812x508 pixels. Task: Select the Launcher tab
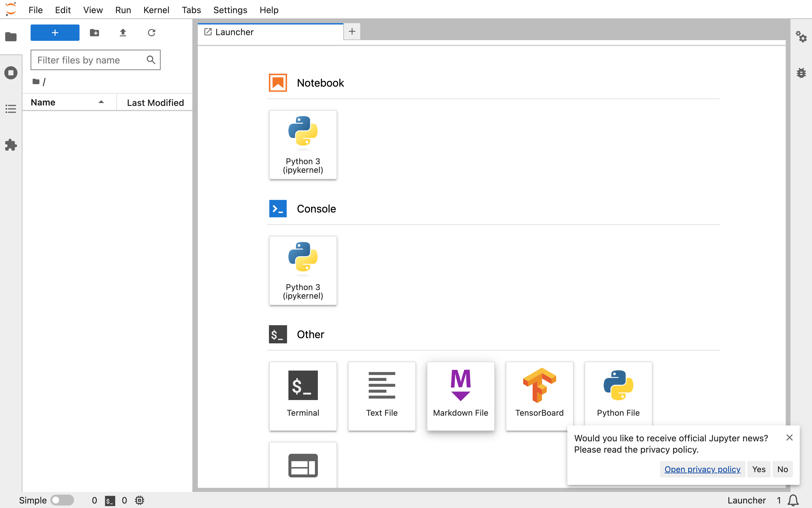(x=270, y=32)
